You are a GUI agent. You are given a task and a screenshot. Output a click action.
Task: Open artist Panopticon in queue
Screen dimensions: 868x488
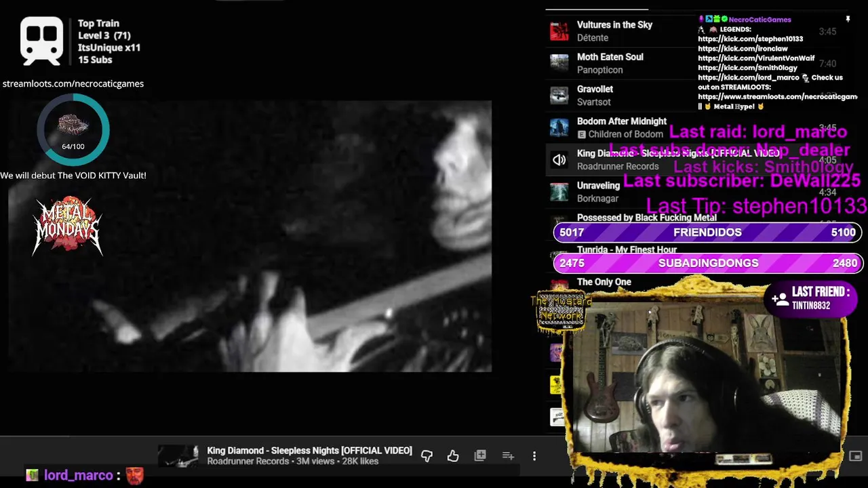pos(599,70)
